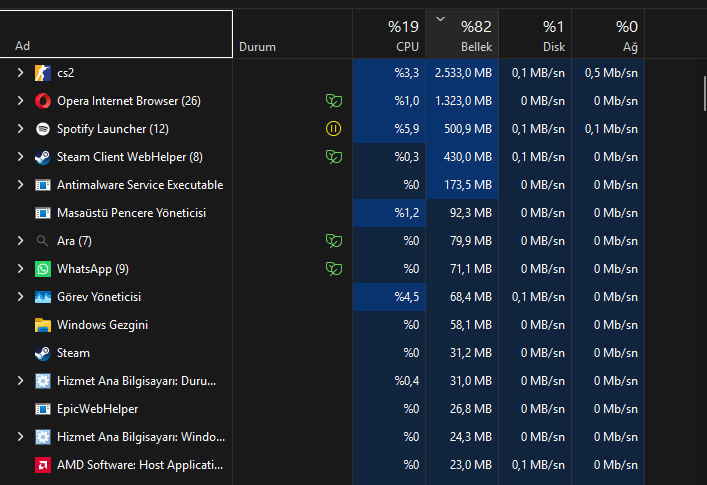Click the 23,0 MB memory cell

click(x=462, y=465)
